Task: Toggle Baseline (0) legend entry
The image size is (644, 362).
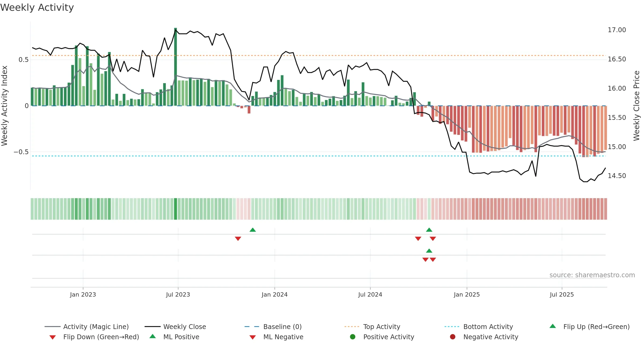Action: click(x=273, y=327)
